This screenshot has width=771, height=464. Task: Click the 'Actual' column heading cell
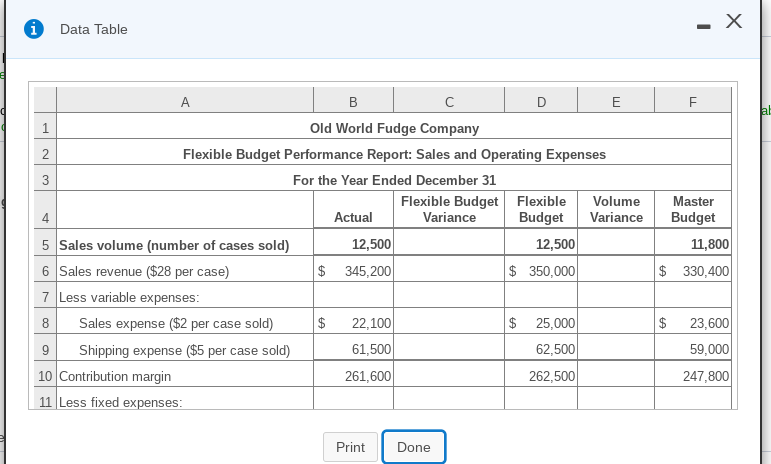[x=353, y=210]
